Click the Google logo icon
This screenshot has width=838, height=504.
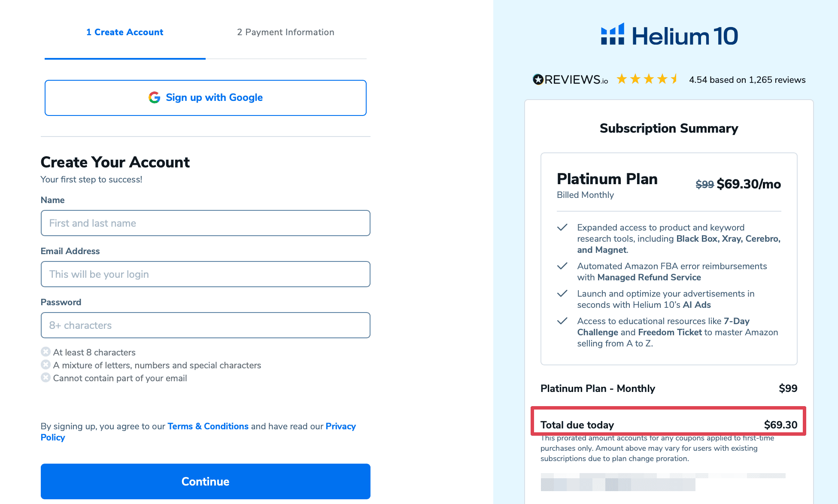[154, 97]
